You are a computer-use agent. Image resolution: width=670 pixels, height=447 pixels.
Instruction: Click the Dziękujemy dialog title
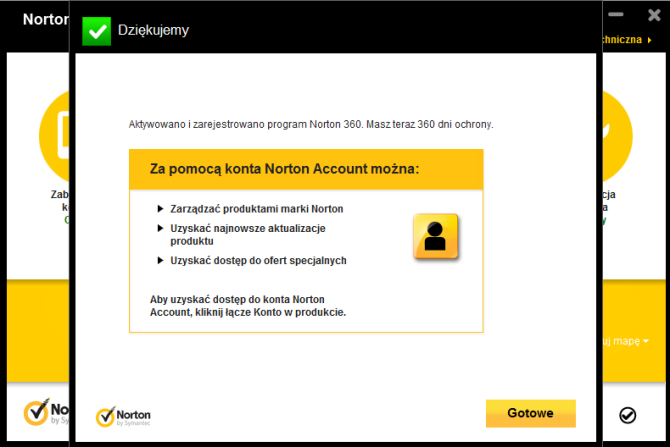(x=153, y=30)
